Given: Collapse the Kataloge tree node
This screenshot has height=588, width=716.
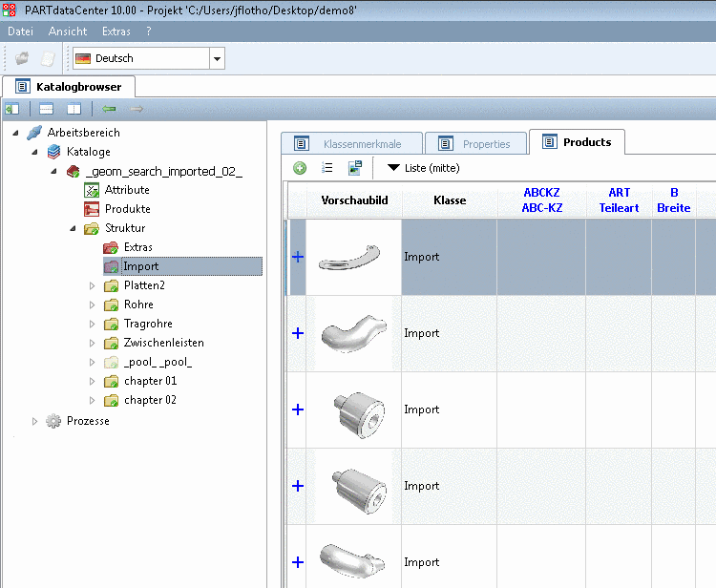Looking at the screenshot, I should [34, 152].
